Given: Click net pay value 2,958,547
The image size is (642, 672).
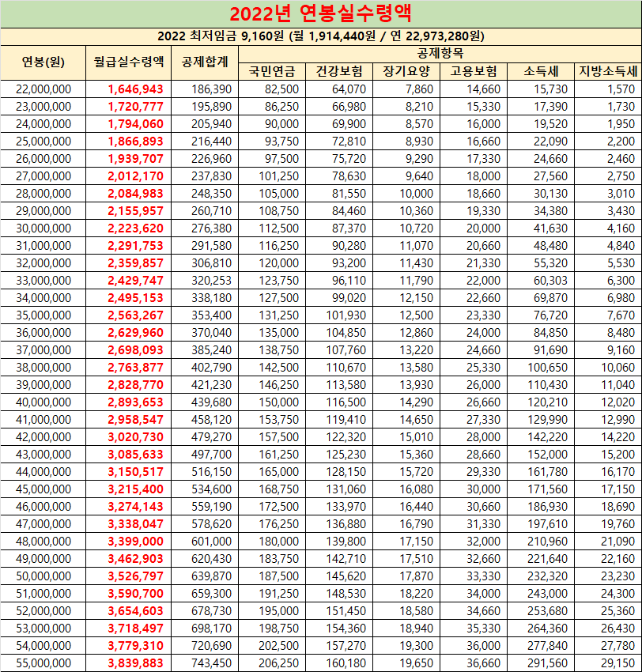Looking at the screenshot, I should coord(135,420).
